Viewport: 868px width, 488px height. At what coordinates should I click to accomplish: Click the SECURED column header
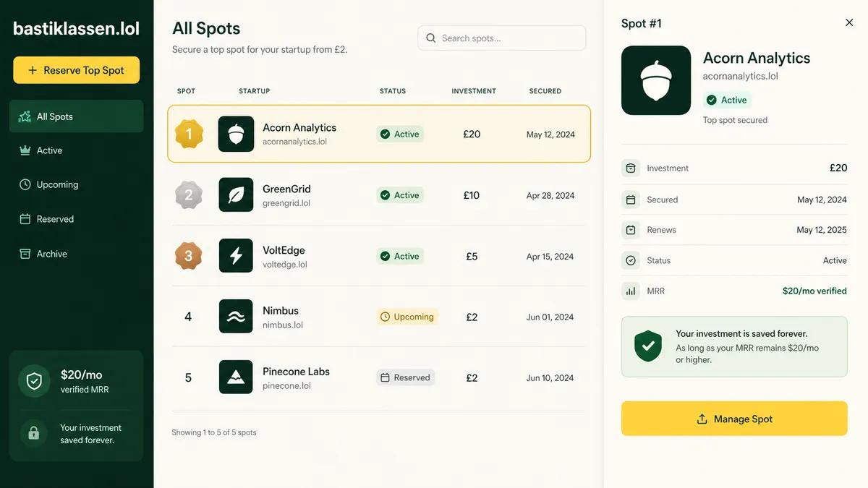(545, 91)
